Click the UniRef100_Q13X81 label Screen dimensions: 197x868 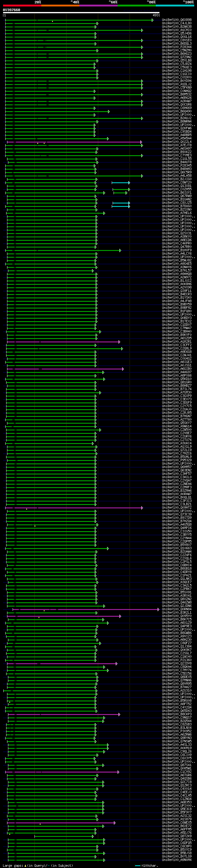(x=177, y=186)
